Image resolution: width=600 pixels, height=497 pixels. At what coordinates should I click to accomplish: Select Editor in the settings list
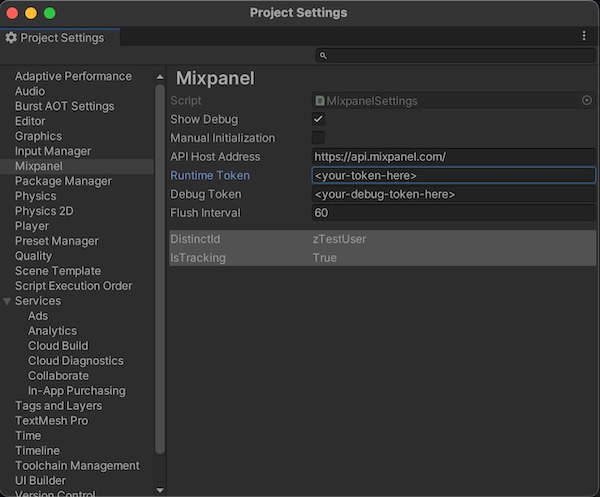coord(30,121)
